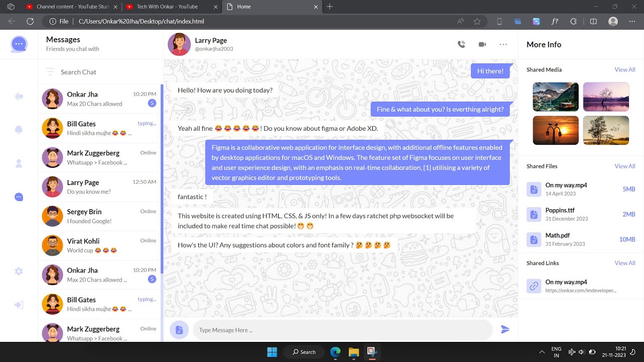The image size is (644, 362).
Task: Toggle browser split screen icon
Action: click(593, 22)
